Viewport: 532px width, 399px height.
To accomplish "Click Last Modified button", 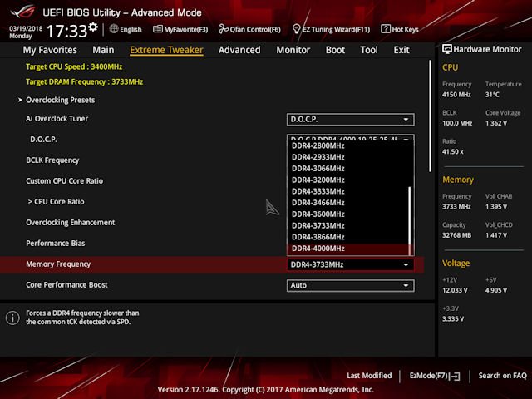I will (x=369, y=376).
